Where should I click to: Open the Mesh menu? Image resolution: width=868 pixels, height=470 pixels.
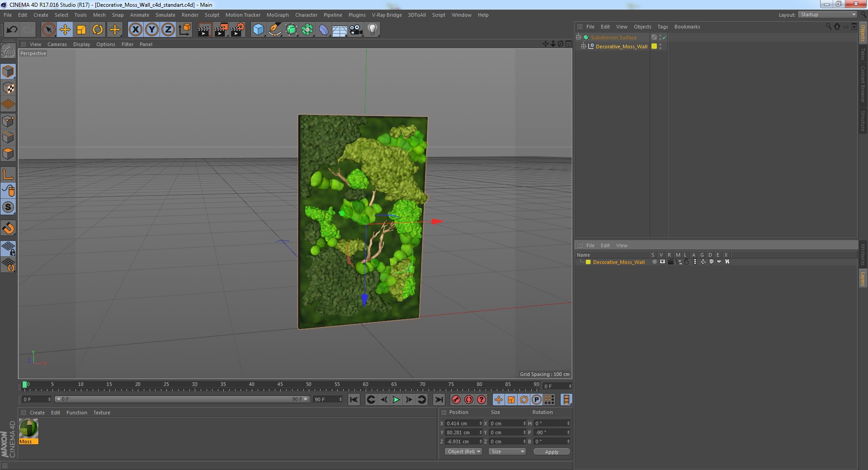coord(99,15)
